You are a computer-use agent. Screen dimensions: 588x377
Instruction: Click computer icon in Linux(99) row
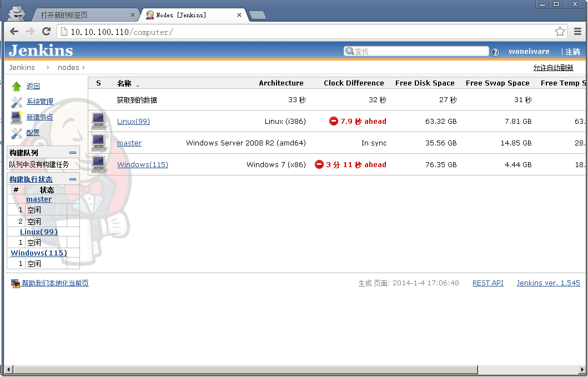coord(99,121)
